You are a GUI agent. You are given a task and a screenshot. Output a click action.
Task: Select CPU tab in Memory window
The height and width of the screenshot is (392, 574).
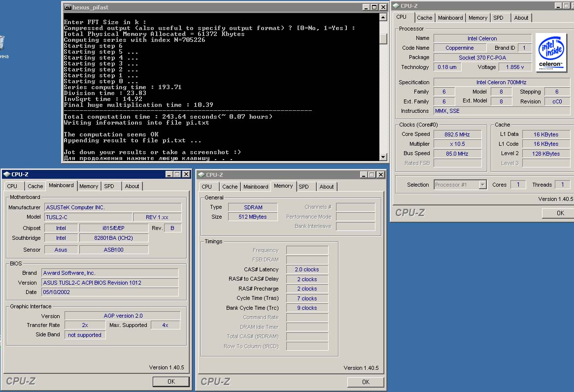coord(207,186)
